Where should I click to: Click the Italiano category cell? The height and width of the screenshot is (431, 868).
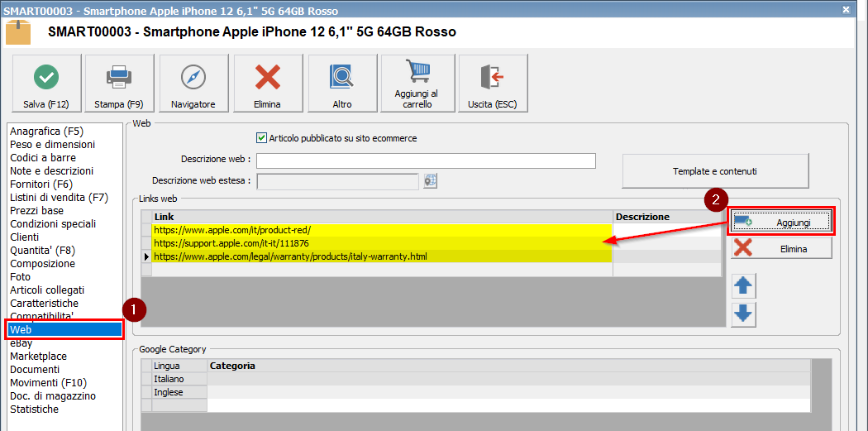click(x=508, y=379)
